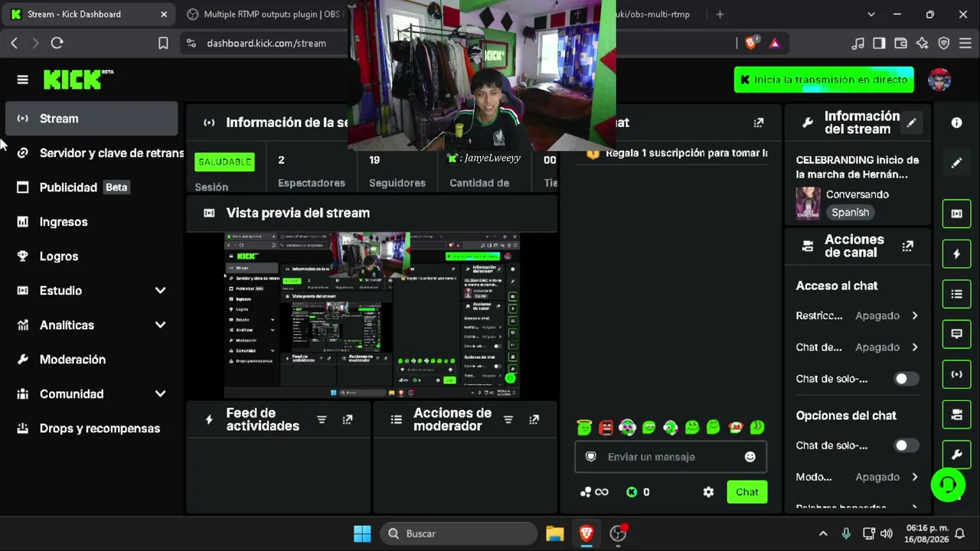Switch to the Multiple RTMP outputs plugin tab

pyautogui.click(x=263, y=14)
